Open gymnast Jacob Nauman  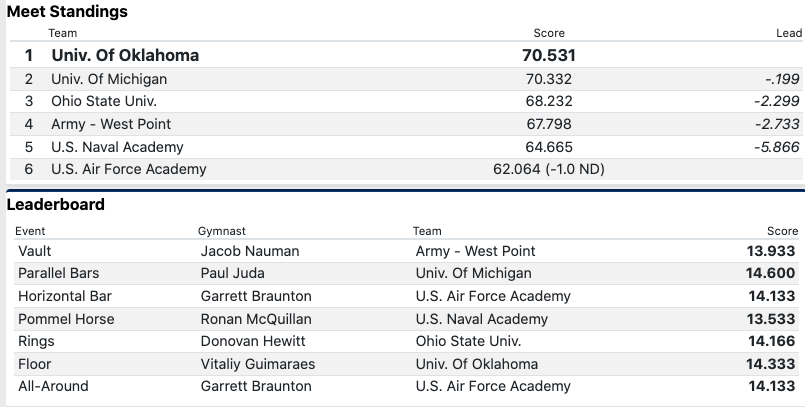(x=250, y=251)
